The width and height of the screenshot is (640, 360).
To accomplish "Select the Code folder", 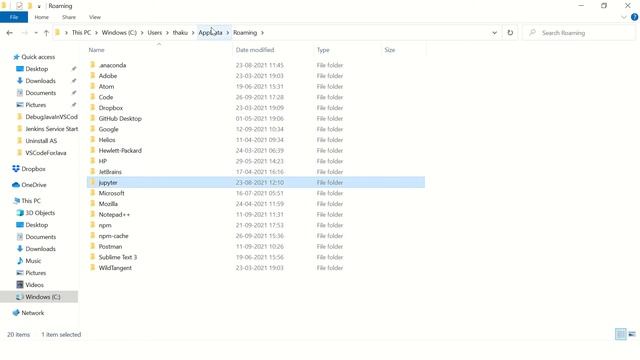I will [106, 97].
